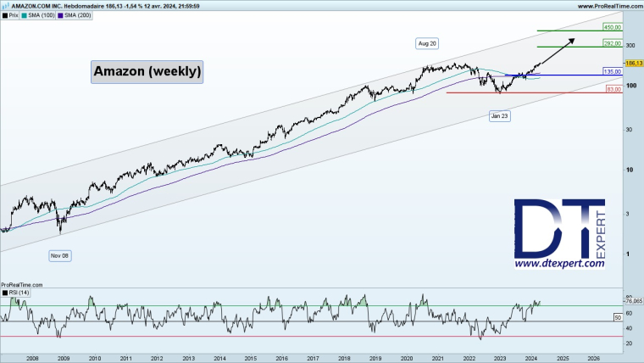Toggle the SMA (100) legend entry
Viewport: 644px width, 363px height.
click(x=42, y=15)
